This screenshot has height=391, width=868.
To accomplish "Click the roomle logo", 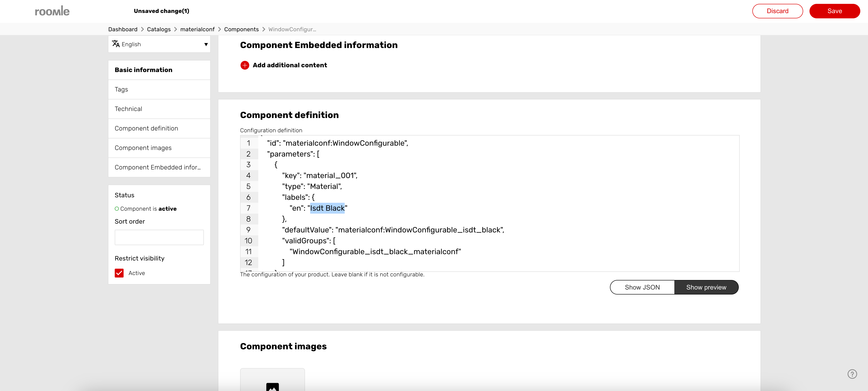I will [x=52, y=11].
